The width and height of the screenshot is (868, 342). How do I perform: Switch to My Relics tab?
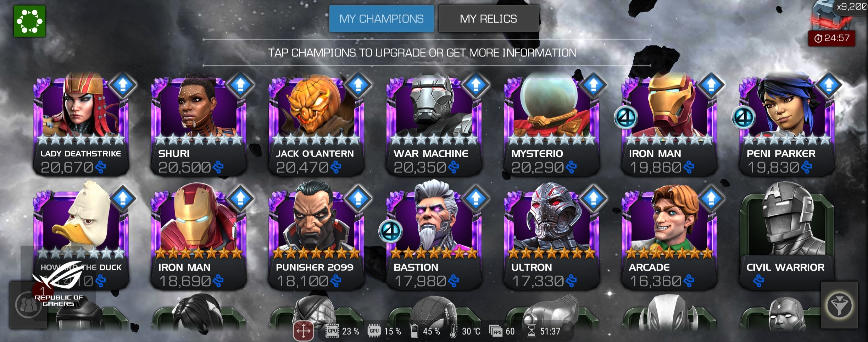(489, 19)
